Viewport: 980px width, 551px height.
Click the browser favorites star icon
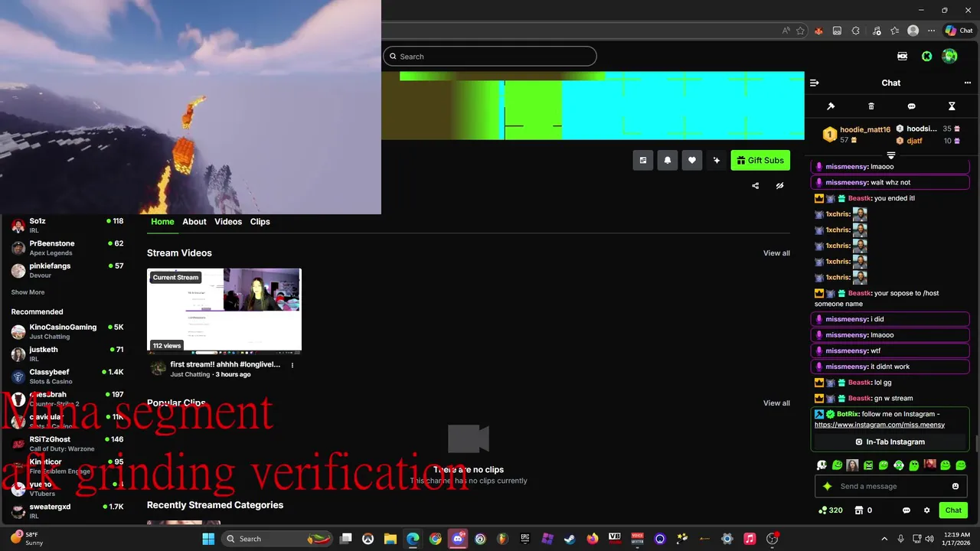(801, 31)
